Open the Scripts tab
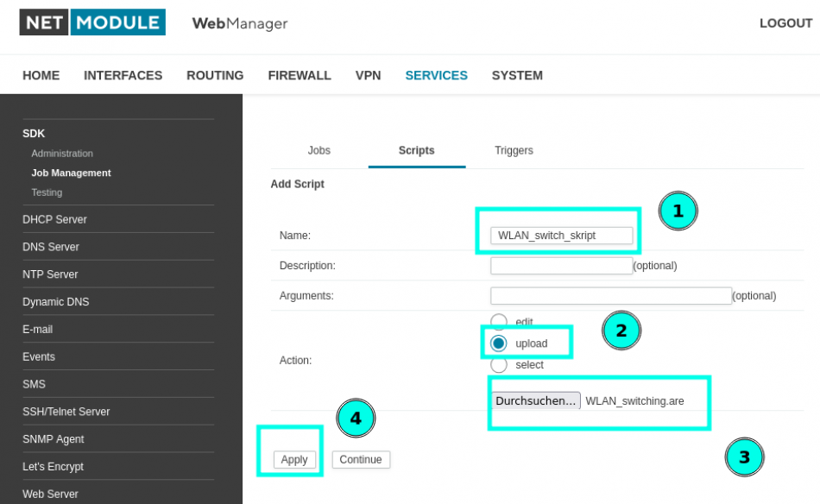 click(417, 150)
